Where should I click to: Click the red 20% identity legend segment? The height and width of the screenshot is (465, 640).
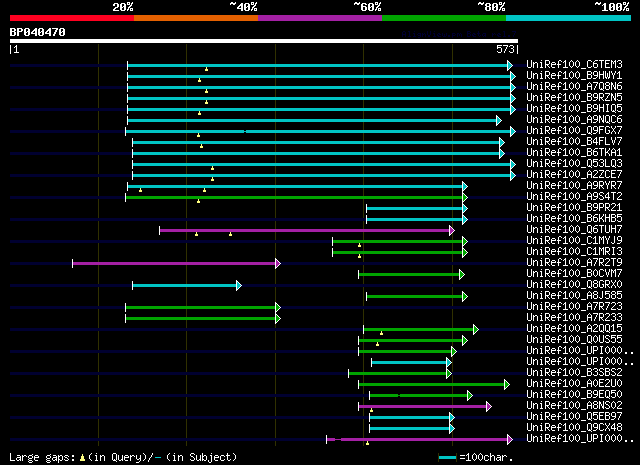[72, 18]
